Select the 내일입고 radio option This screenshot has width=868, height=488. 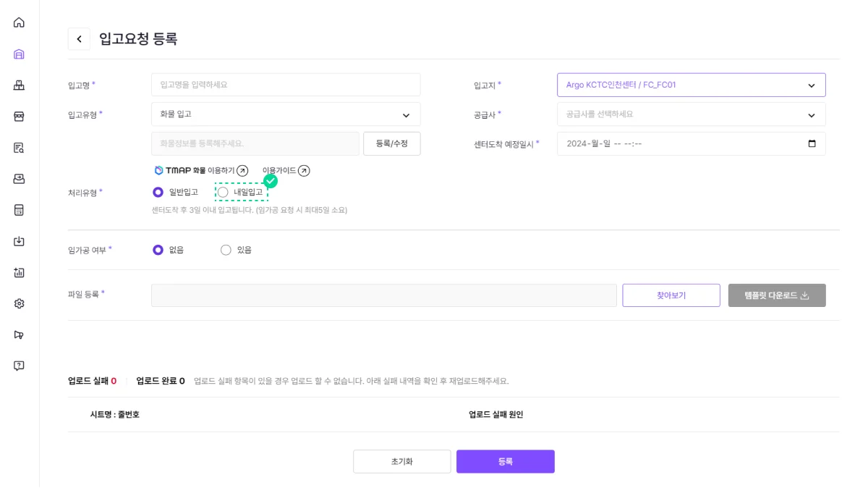point(224,193)
